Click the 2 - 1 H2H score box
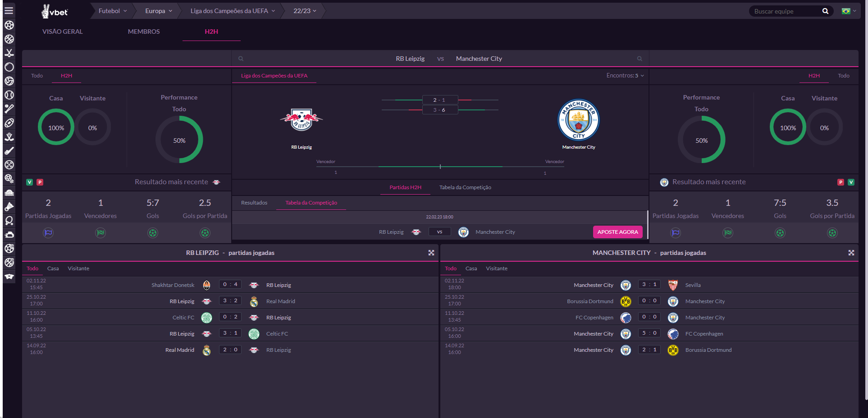 [440, 100]
